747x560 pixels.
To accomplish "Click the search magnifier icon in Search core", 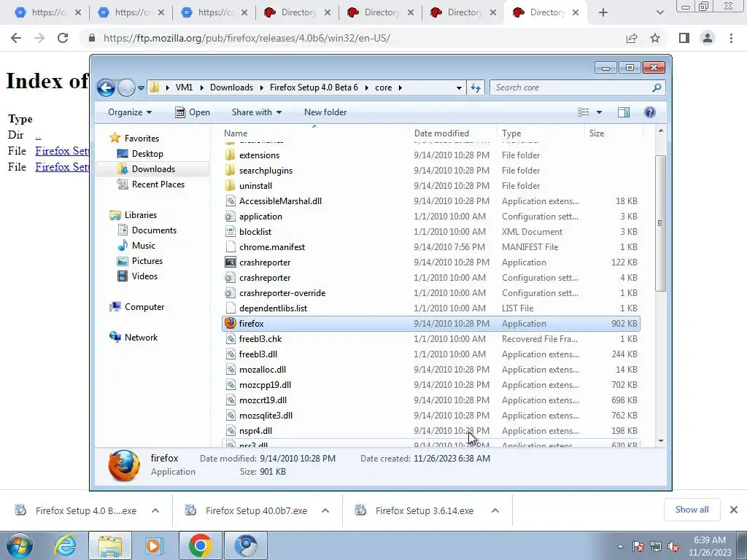I will point(657,87).
